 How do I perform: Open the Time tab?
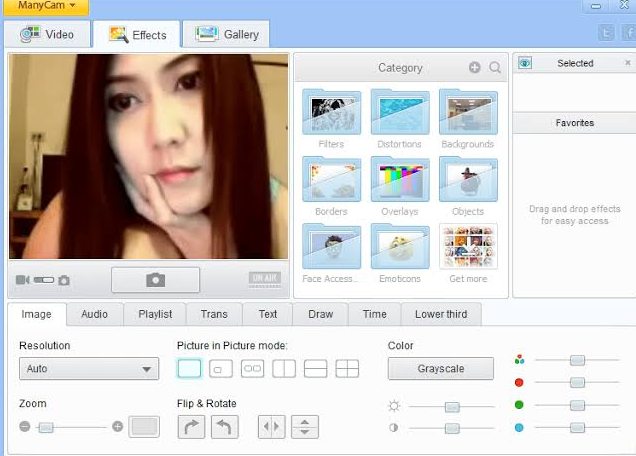point(374,314)
